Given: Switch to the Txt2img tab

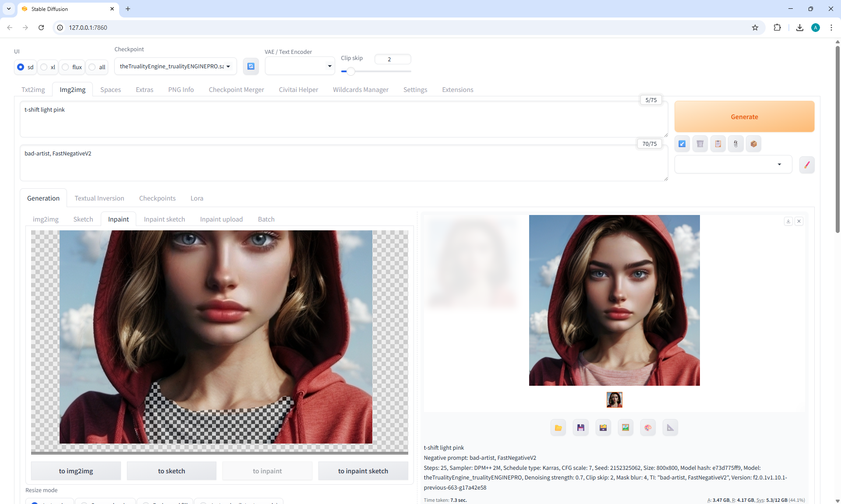Looking at the screenshot, I should pyautogui.click(x=33, y=89).
